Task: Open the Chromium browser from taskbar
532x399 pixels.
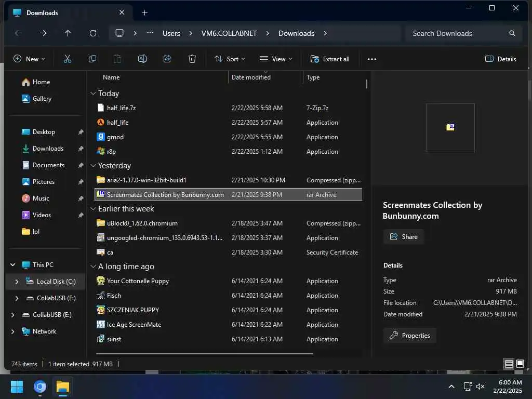Action: 39,387
